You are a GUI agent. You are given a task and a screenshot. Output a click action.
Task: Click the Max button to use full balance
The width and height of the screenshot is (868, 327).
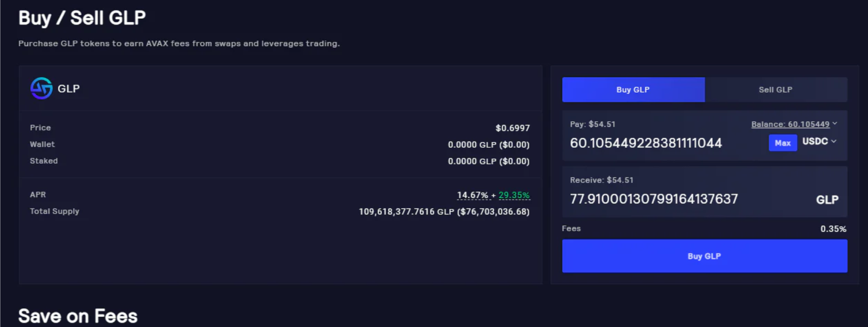[x=782, y=143]
